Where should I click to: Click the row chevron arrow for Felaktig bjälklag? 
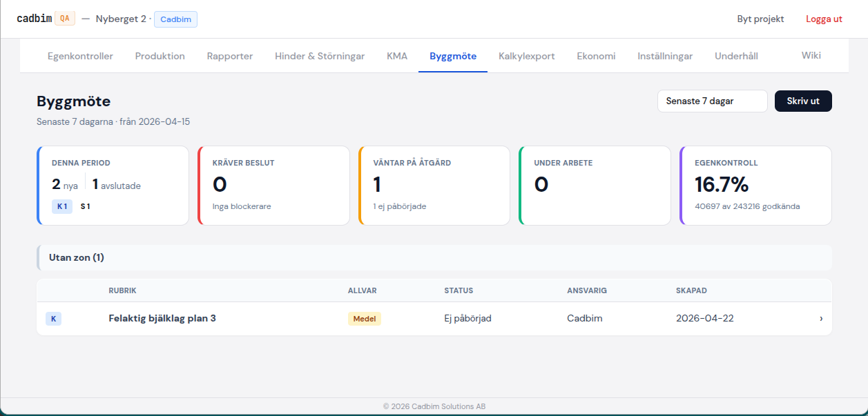coord(820,319)
